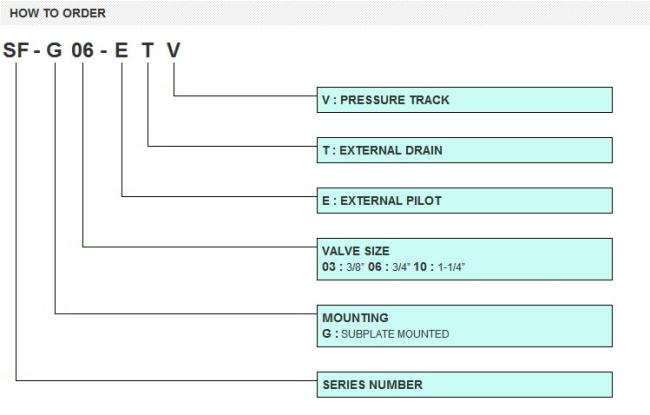
Task: Click the 10 : 1-1/4" valve size option
Action: (x=439, y=267)
